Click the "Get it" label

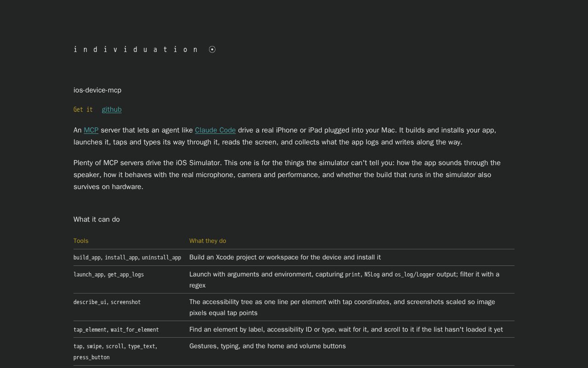point(83,109)
